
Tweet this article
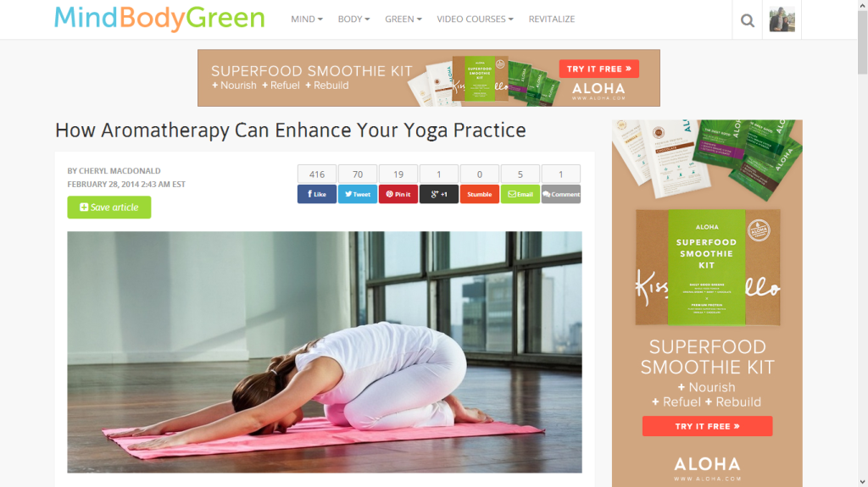[x=358, y=194]
